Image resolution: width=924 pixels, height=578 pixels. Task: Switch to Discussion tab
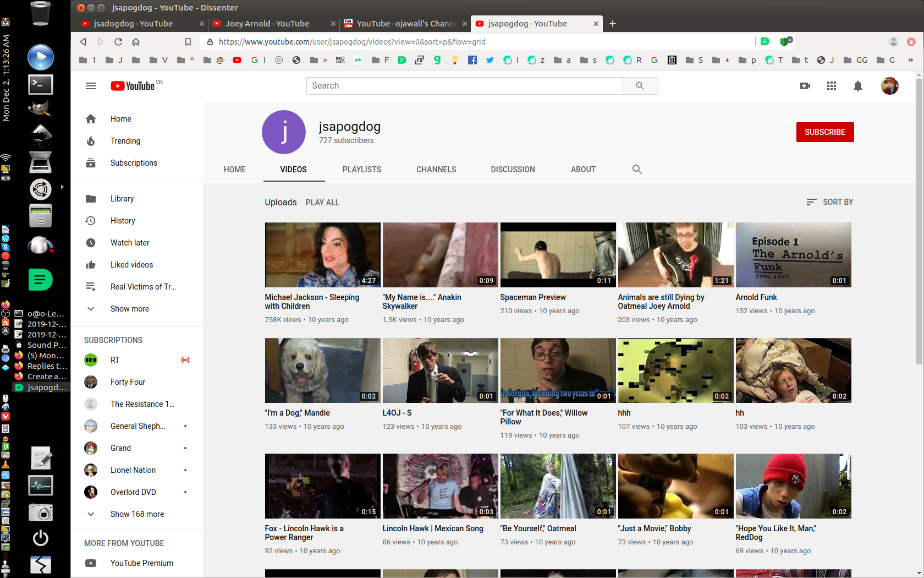513,170
